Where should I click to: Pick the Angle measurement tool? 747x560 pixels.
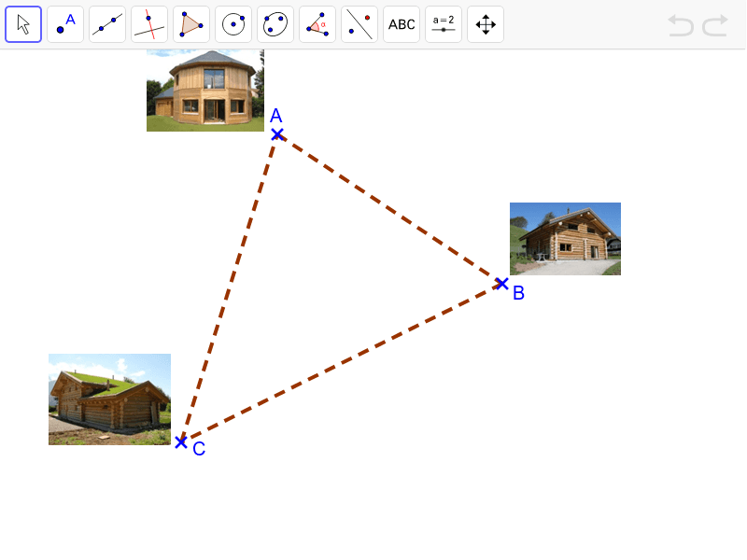[317, 24]
